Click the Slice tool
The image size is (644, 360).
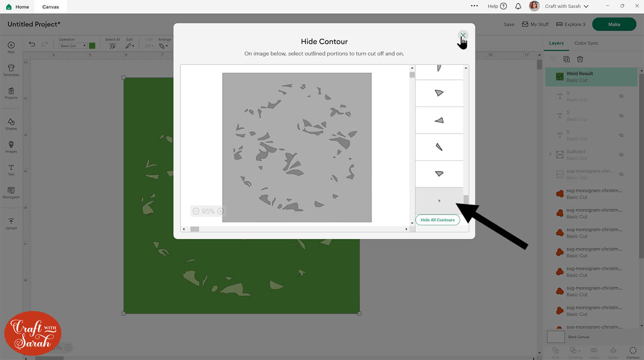tap(555, 352)
